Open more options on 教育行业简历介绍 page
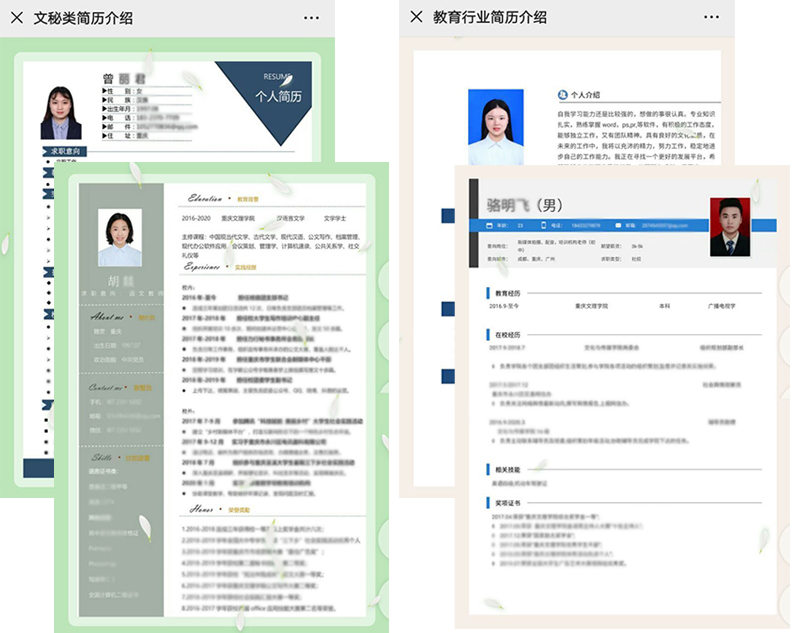Viewport: 800px width, 633px height. [711, 18]
